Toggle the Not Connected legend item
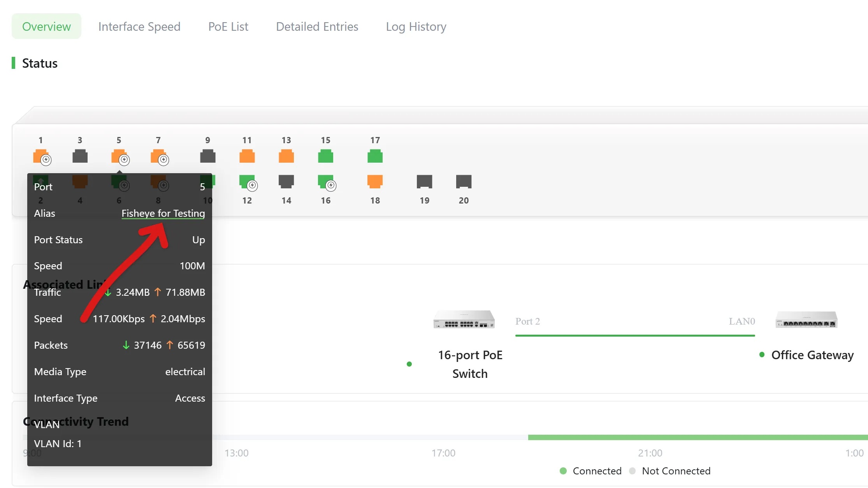868x488 pixels. tap(670, 471)
